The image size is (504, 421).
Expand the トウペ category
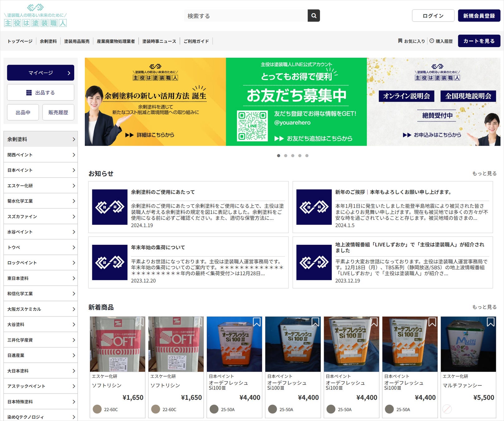click(41, 247)
